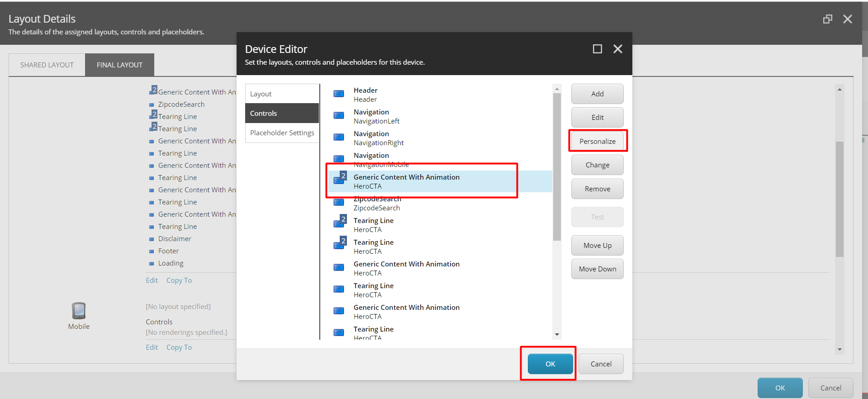Click the Move Up button
The height and width of the screenshot is (399, 868).
[x=598, y=245]
